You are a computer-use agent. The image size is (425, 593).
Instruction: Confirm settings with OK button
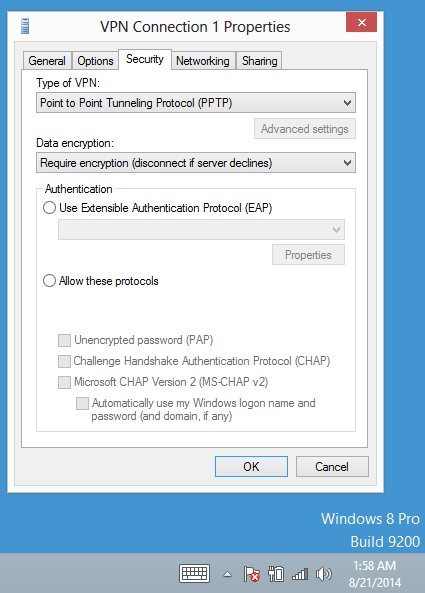coord(251,466)
